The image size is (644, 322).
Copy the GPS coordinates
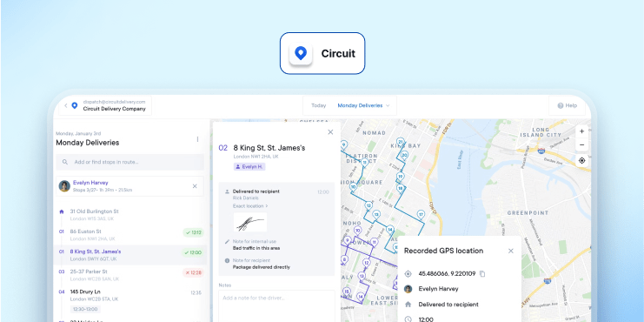pyautogui.click(x=482, y=273)
